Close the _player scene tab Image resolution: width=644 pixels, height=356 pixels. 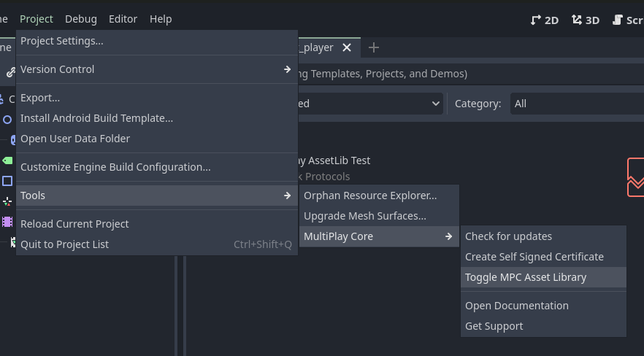click(347, 48)
